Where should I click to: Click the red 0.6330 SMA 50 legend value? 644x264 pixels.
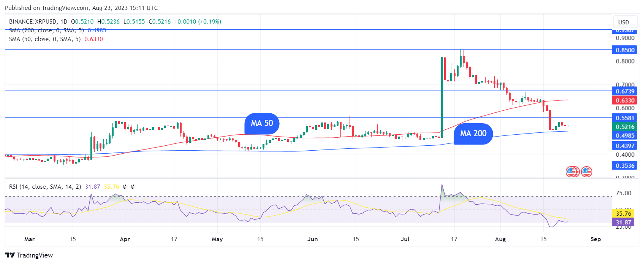(93, 39)
